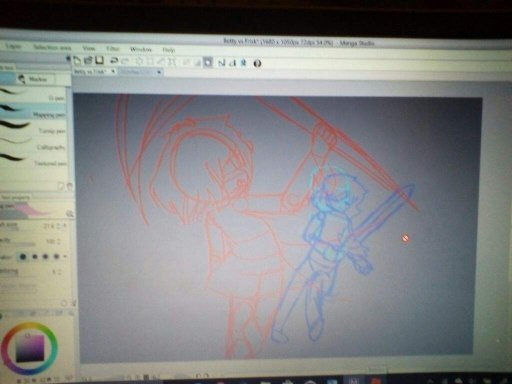Screen dimensions: 512x384
Task: Click the highlighted square toolbar icon
Action: [208, 62]
